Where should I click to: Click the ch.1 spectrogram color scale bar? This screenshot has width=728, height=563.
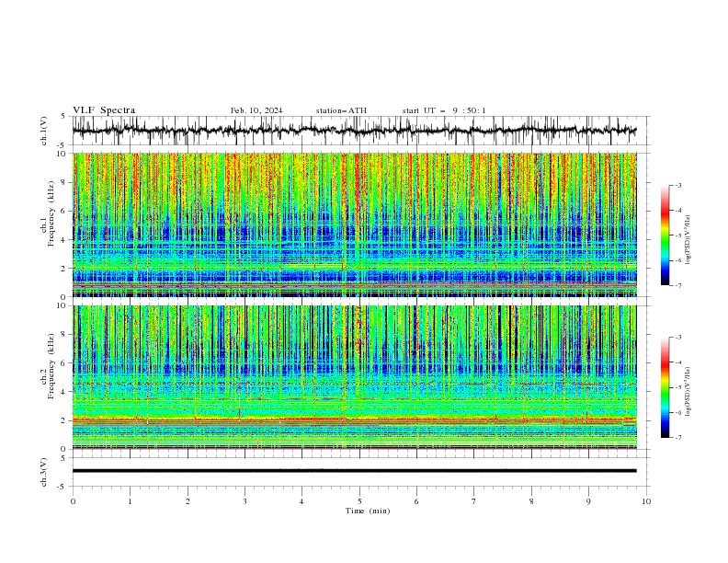(665, 236)
